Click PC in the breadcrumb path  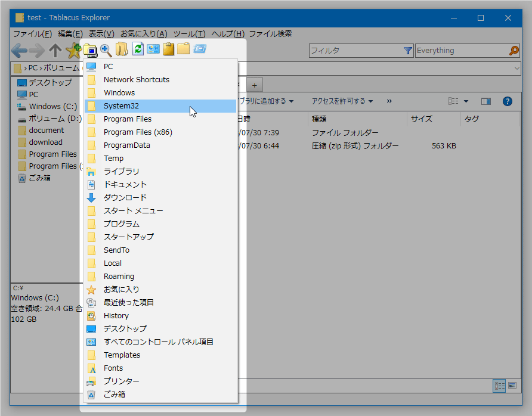(33, 68)
